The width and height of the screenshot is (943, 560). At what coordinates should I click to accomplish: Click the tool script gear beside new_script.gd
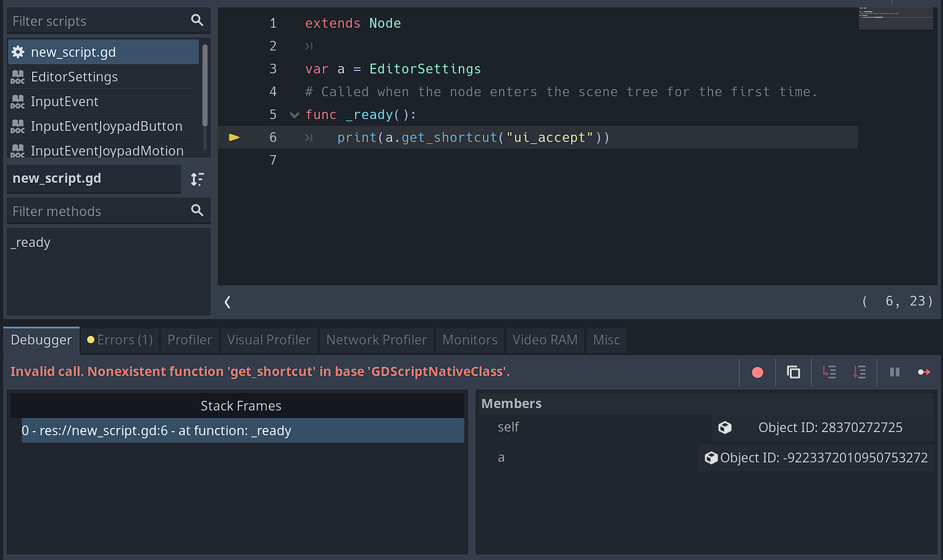[17, 52]
